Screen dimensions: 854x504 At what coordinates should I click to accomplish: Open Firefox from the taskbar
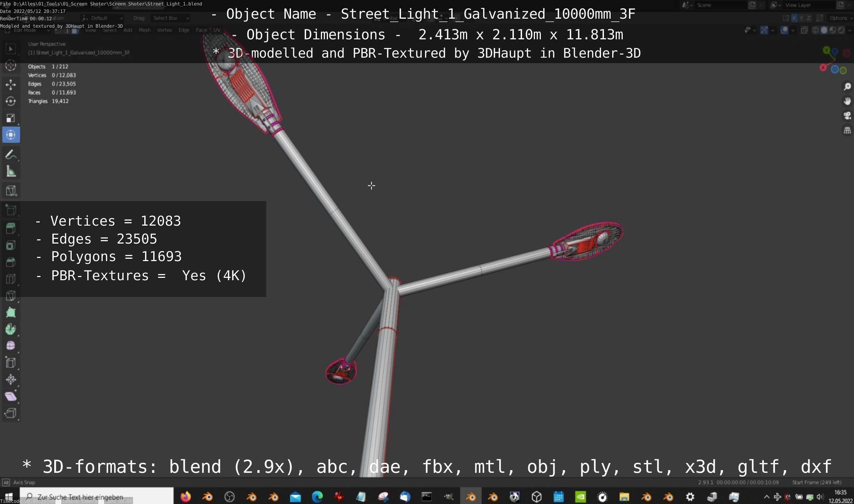coord(186,497)
